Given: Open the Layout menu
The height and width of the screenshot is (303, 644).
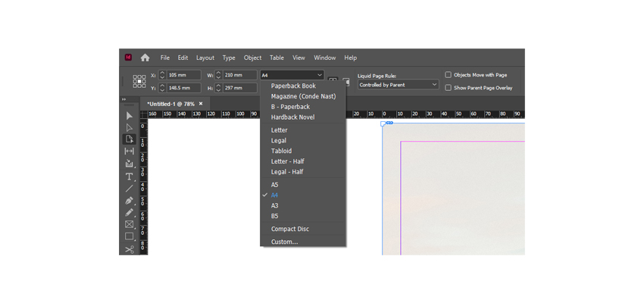Looking at the screenshot, I should pyautogui.click(x=205, y=58).
